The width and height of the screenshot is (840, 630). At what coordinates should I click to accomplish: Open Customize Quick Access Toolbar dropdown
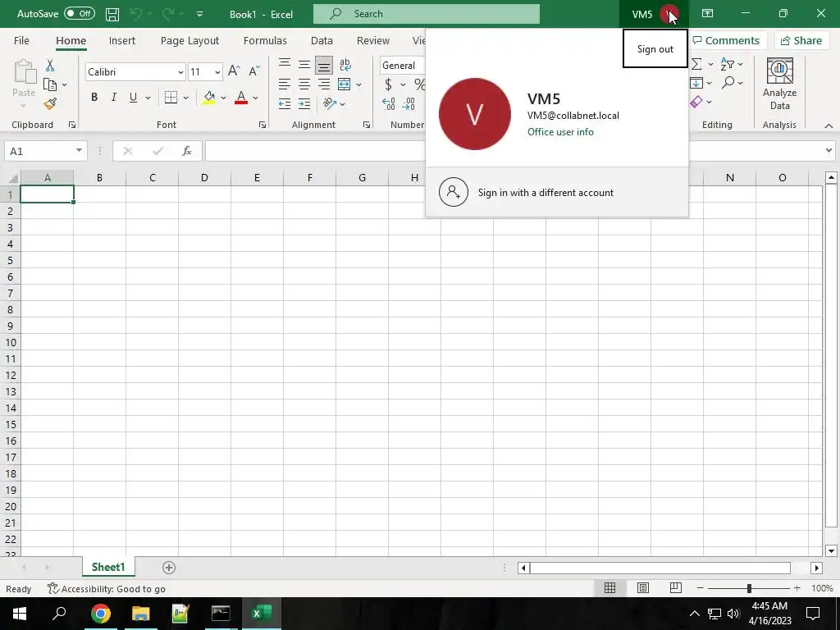pos(200,14)
